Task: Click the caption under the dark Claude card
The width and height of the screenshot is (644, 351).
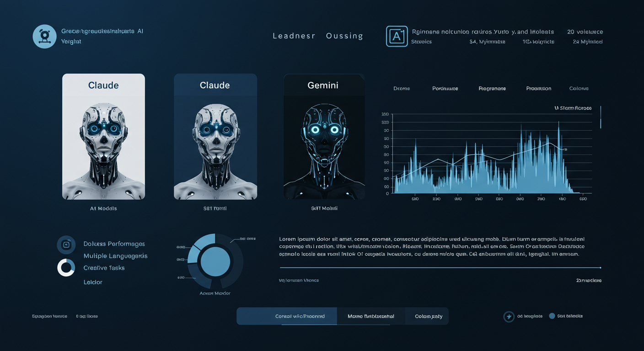Action: pos(215,208)
